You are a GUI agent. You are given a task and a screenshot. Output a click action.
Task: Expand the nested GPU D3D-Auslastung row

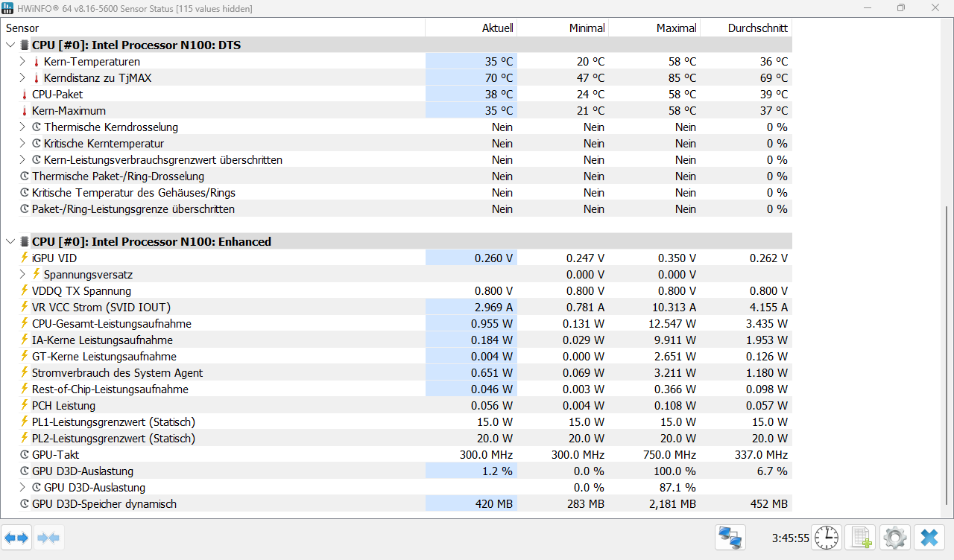click(22, 488)
